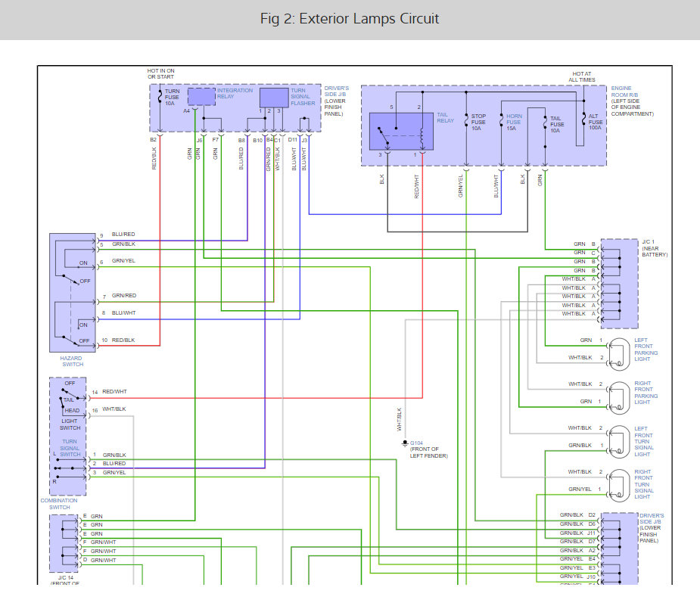The image size is (700, 603).
Task: Click the 'J/C 1 (NEAR BATTERY)' label
Action: point(655,248)
